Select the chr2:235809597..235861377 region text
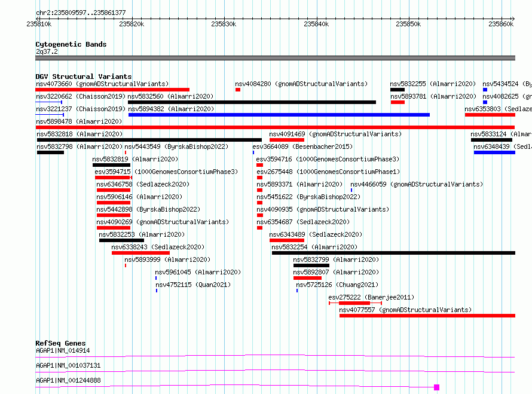Viewport: 532px width, 394px height. [81, 13]
